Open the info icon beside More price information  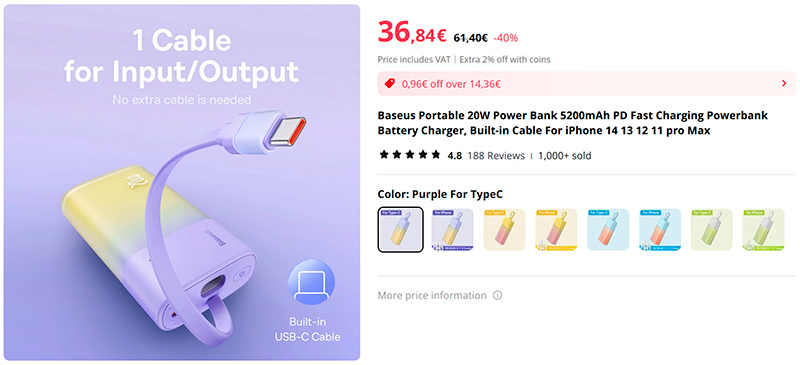point(497,296)
